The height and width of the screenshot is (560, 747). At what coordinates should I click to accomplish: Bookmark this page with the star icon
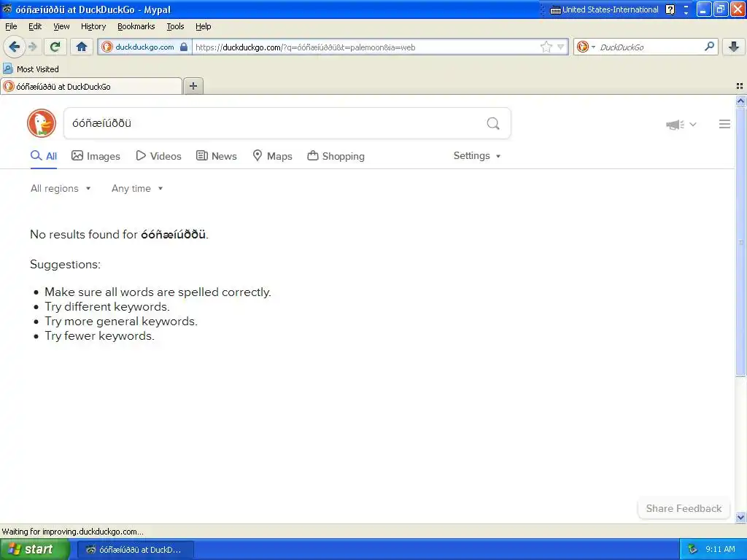[546, 47]
